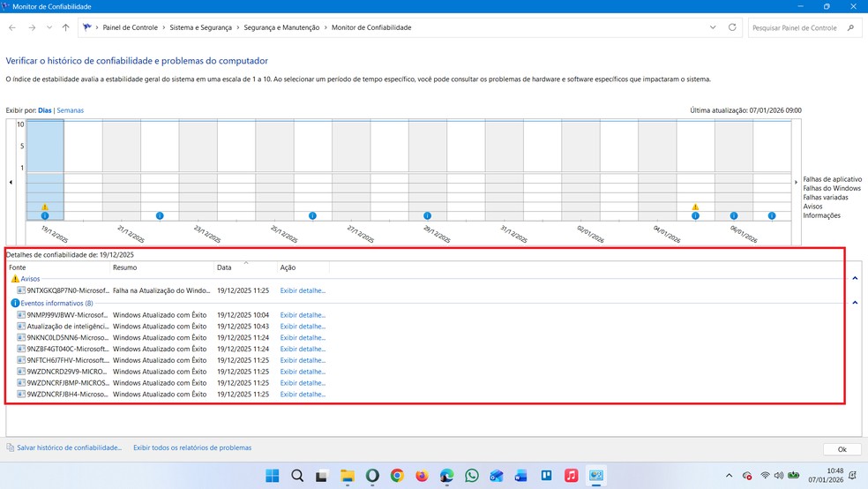Click the information icon for 07/01/2026
The width and height of the screenshot is (868, 489).
tap(772, 215)
